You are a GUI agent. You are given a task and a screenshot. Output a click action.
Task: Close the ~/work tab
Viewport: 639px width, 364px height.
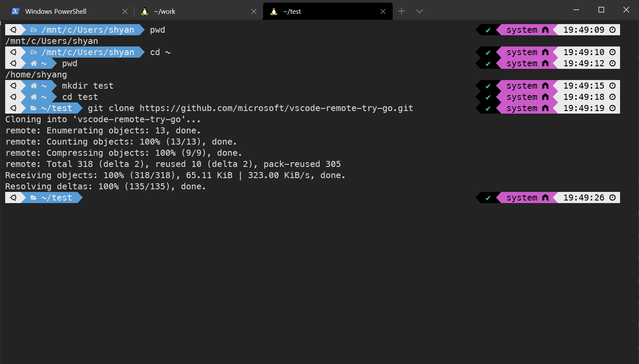click(254, 11)
